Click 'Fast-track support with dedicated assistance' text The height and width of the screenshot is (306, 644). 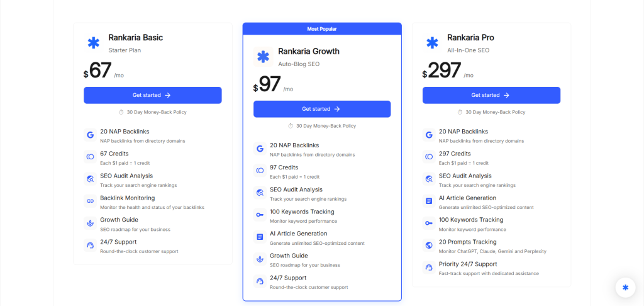pyautogui.click(x=489, y=273)
